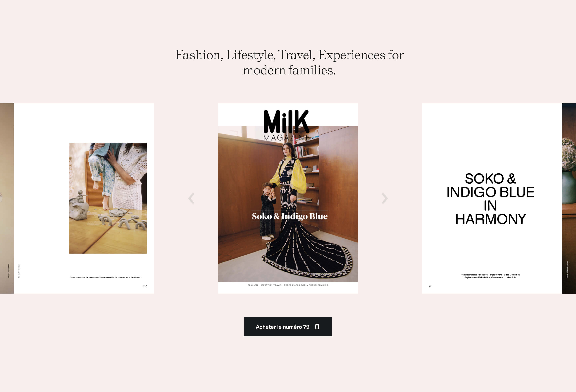Click the SOKO & INDIGO BLUE IN HARMONY heading
This screenshot has height=392, width=576.
(x=490, y=199)
